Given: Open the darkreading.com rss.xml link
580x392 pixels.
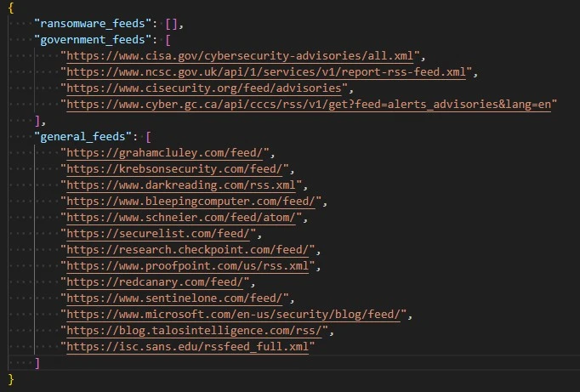Looking at the screenshot, I should pos(181,185).
